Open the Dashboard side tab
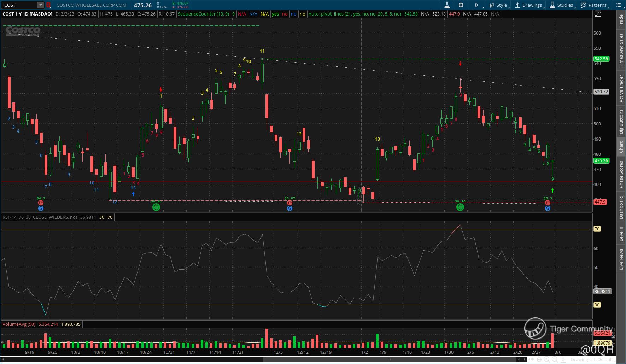This screenshot has height=364, width=626. 621,207
